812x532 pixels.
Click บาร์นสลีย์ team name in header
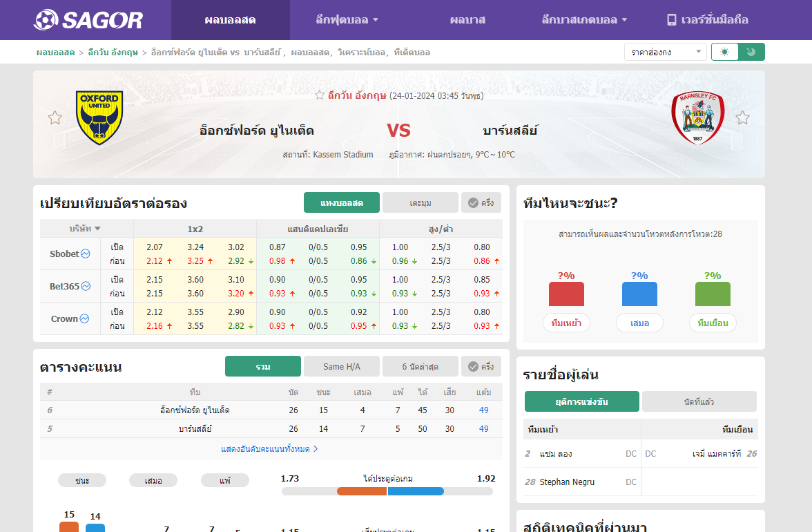point(510,131)
